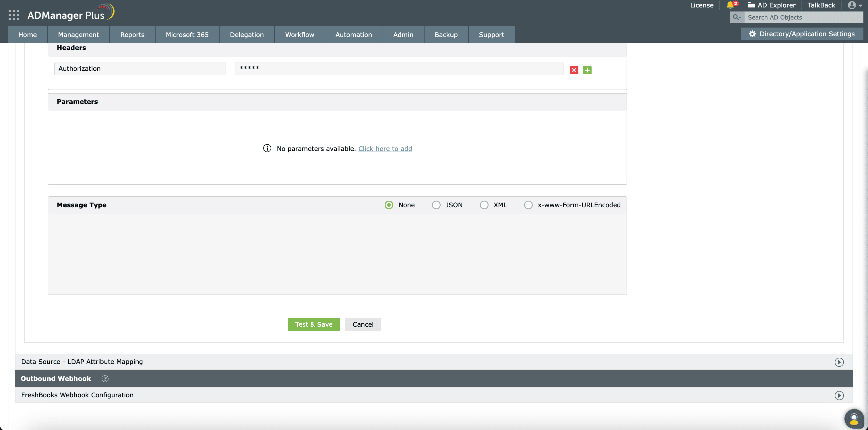Select the XML message type
The height and width of the screenshot is (430, 868).
tap(484, 205)
